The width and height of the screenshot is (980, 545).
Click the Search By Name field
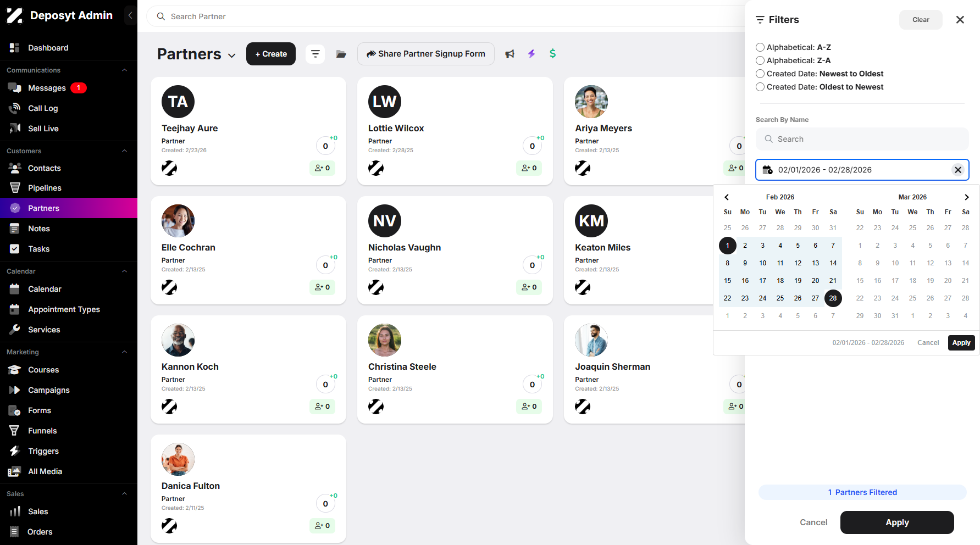862,139
